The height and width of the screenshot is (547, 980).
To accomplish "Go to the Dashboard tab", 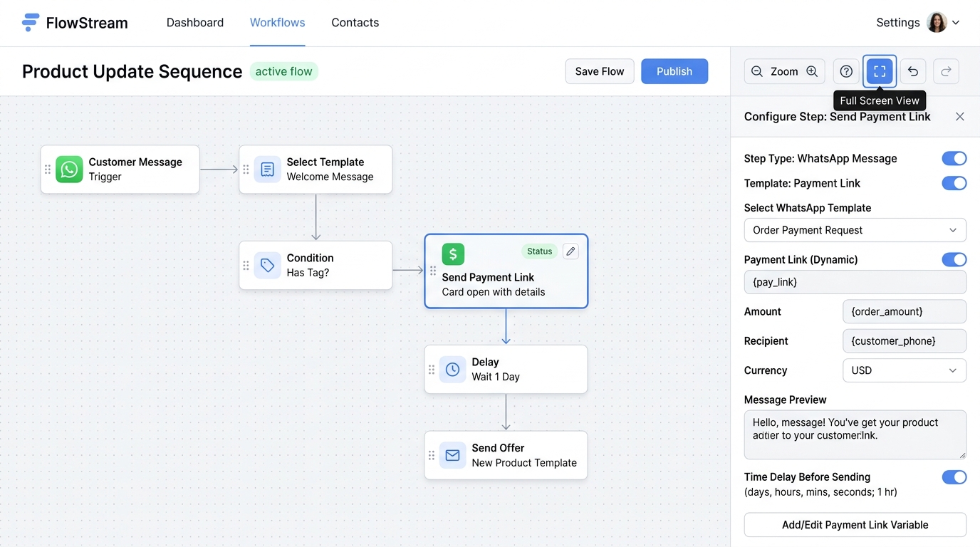I will click(x=195, y=23).
